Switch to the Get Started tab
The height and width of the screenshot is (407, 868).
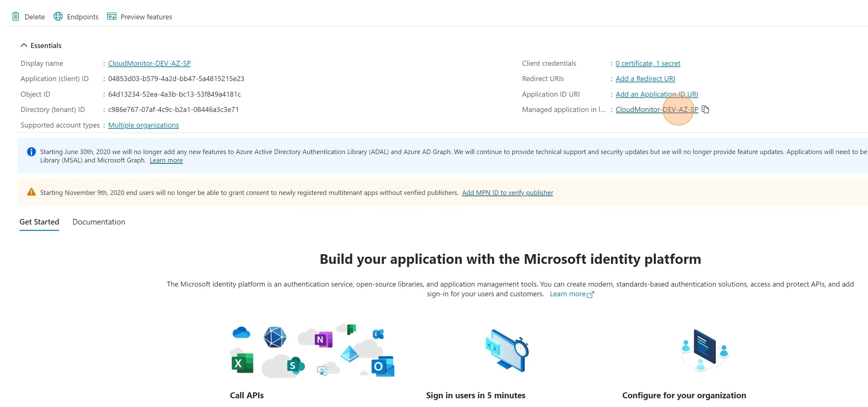[39, 222]
